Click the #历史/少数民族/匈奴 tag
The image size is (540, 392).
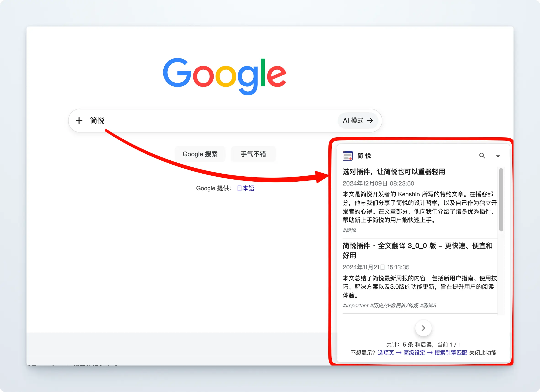[x=394, y=306]
